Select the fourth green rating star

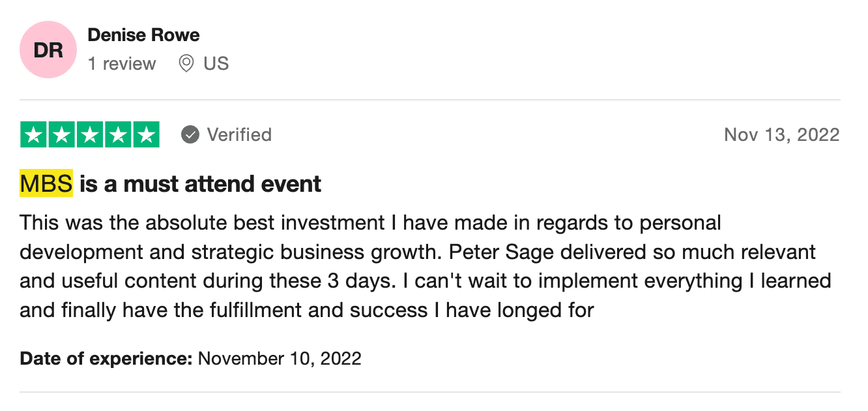click(118, 135)
